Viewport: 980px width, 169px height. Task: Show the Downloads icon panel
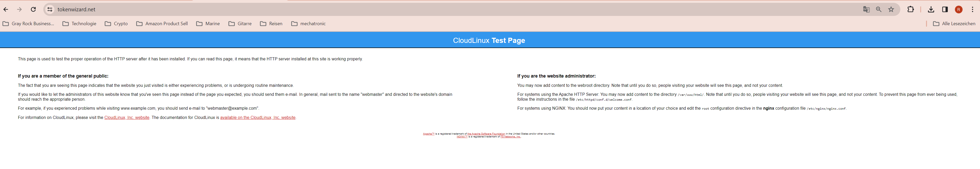coord(931,10)
